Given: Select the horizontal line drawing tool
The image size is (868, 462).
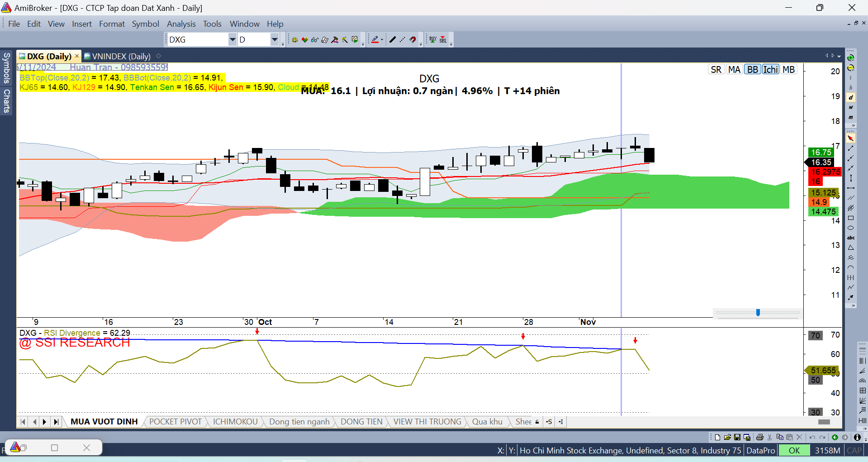Looking at the screenshot, I should point(851,188).
